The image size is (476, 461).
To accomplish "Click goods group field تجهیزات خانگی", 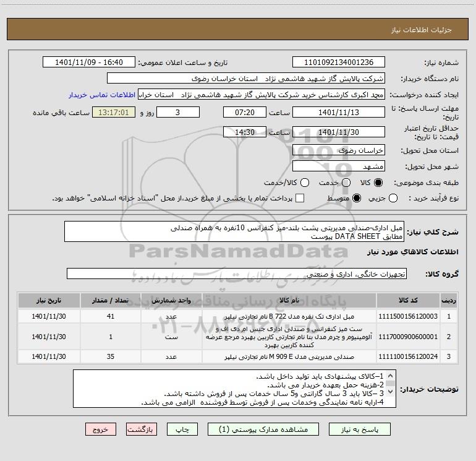I will 237,274.
